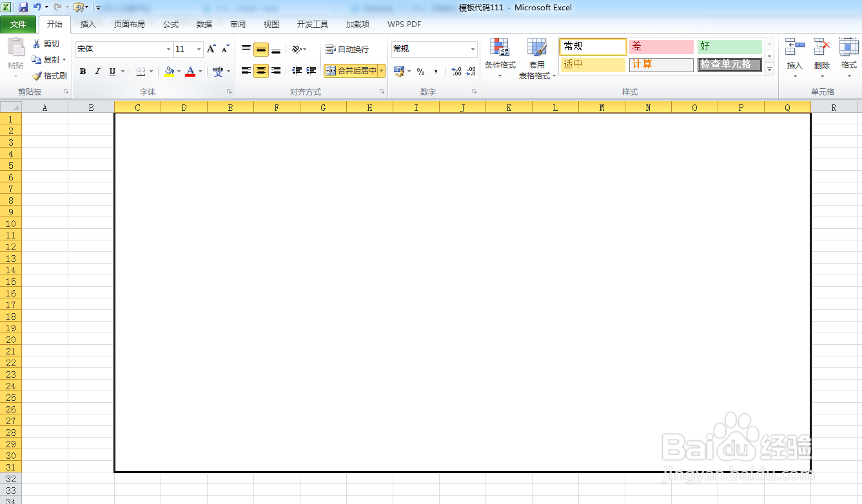
Task: Click the borders icon in the font group
Action: pyautogui.click(x=141, y=72)
